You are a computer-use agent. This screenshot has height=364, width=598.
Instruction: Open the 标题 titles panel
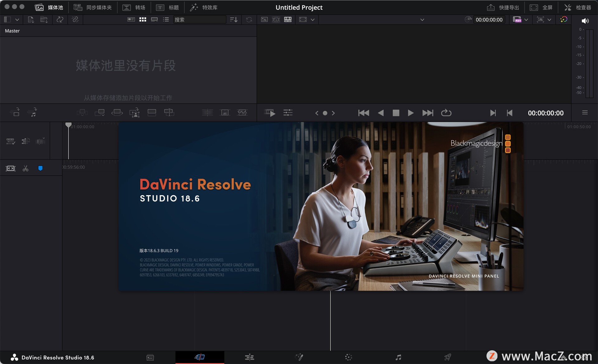[167, 7]
